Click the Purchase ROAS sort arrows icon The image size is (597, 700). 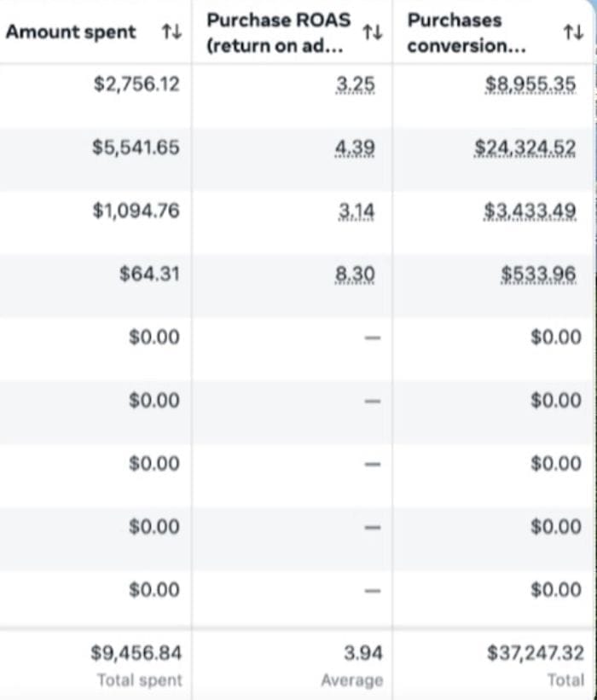point(372,32)
